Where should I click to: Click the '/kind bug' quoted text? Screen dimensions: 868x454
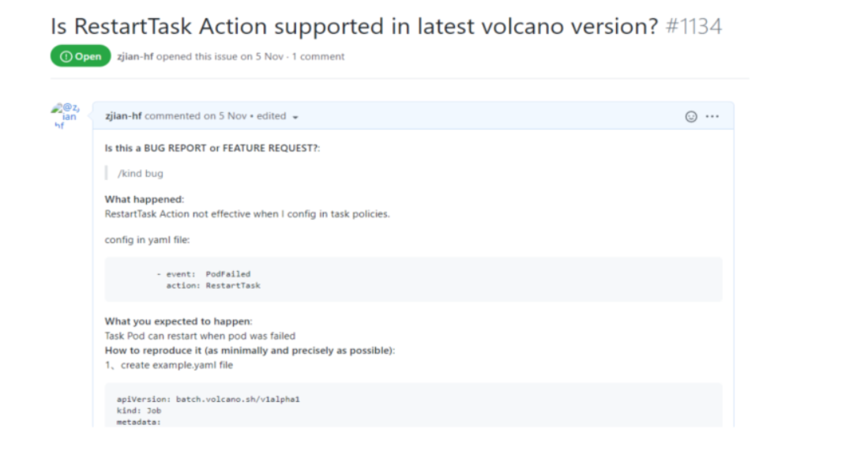[x=141, y=173]
